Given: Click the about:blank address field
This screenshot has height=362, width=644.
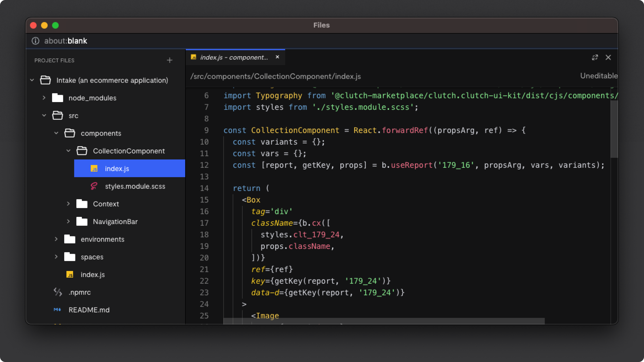Looking at the screenshot, I should coord(66,41).
